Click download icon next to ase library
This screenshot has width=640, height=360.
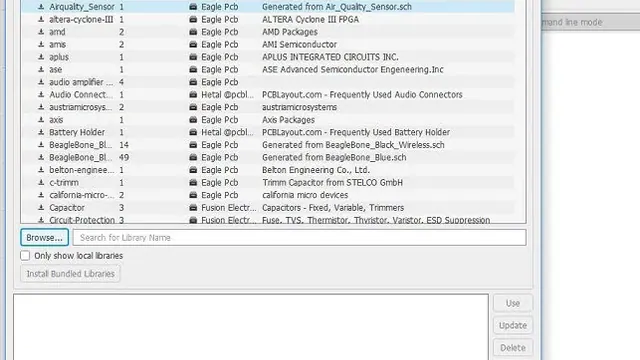[41, 70]
